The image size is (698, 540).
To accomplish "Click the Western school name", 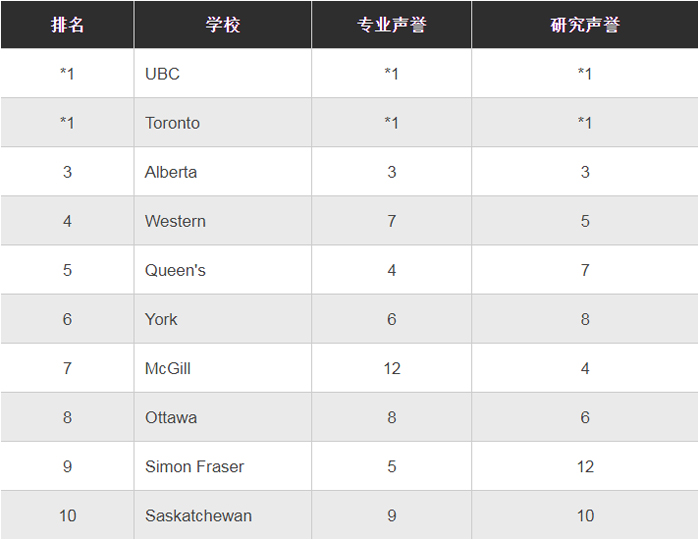I will (175, 221).
